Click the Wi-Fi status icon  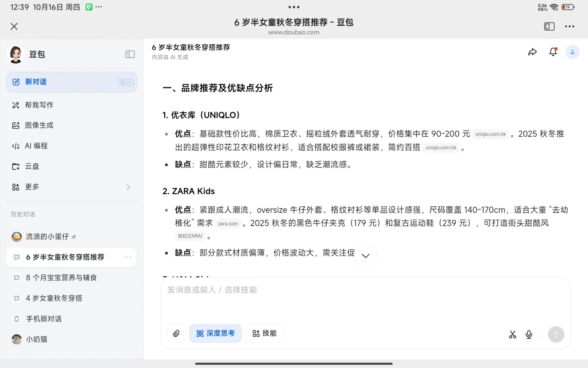554,7
